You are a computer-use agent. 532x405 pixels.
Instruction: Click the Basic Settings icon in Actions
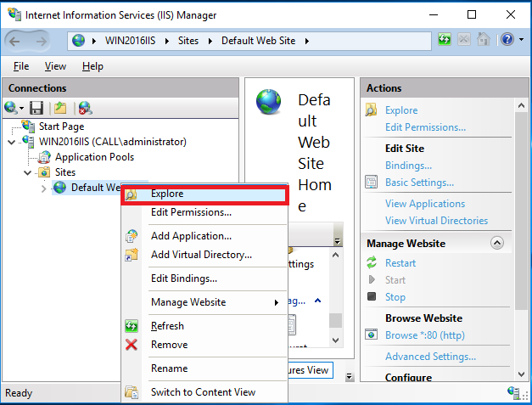coord(371,182)
